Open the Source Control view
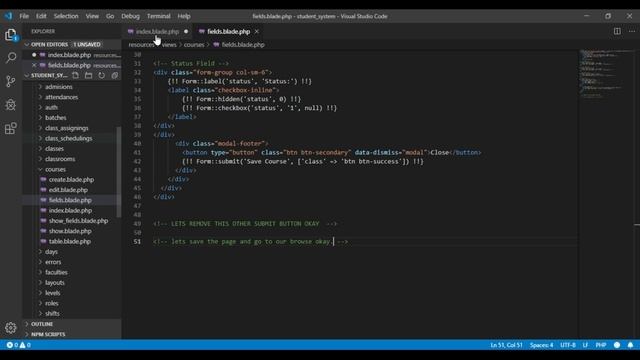 (x=11, y=81)
